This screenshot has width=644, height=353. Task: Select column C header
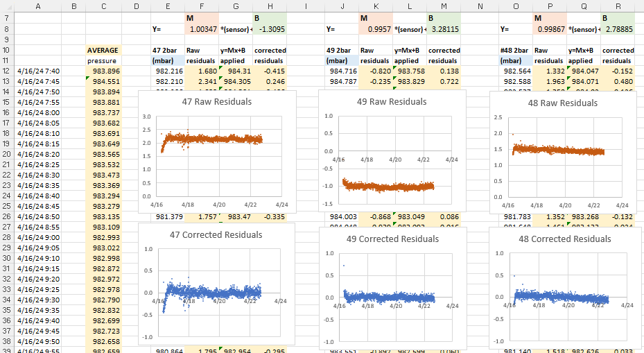(103, 6)
